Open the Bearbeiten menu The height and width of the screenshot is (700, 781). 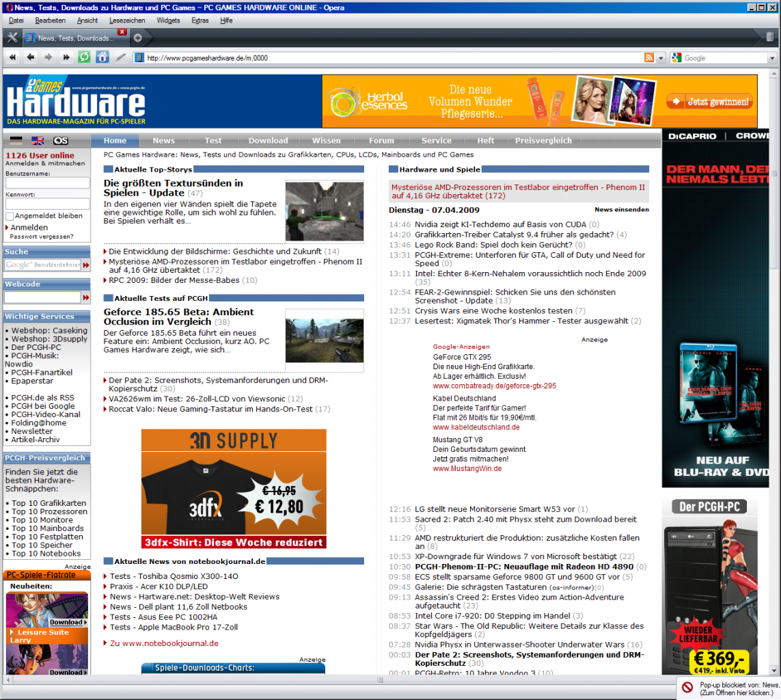(51, 21)
